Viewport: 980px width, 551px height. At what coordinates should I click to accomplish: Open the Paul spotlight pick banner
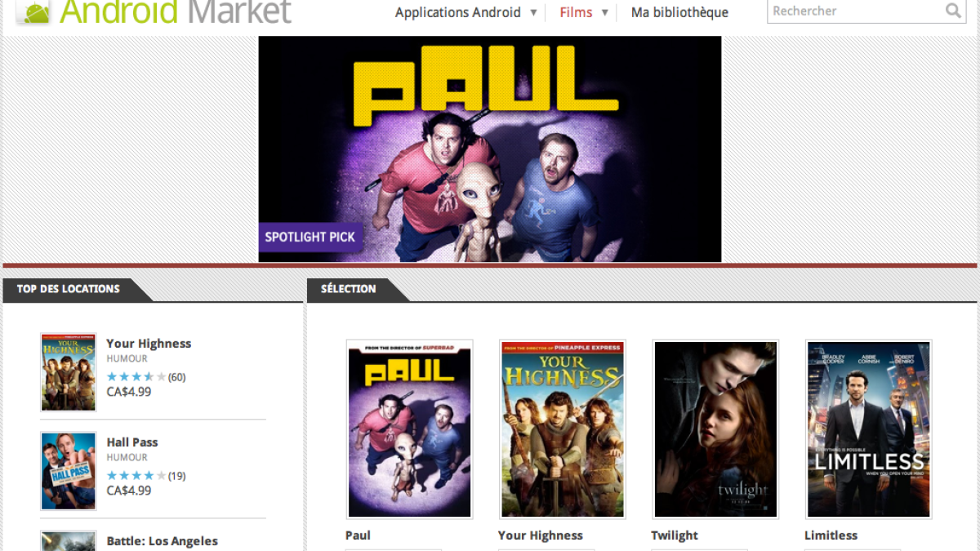coord(490,149)
